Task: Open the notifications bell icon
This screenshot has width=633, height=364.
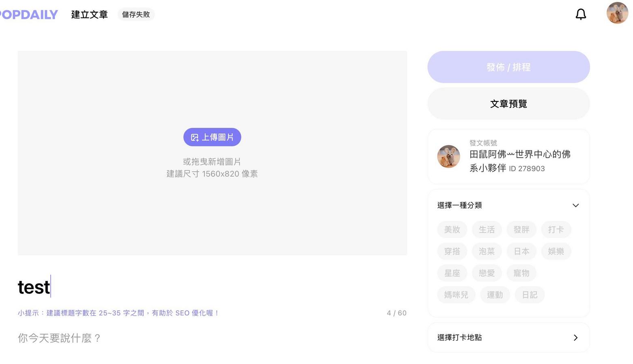Action: 581,15
